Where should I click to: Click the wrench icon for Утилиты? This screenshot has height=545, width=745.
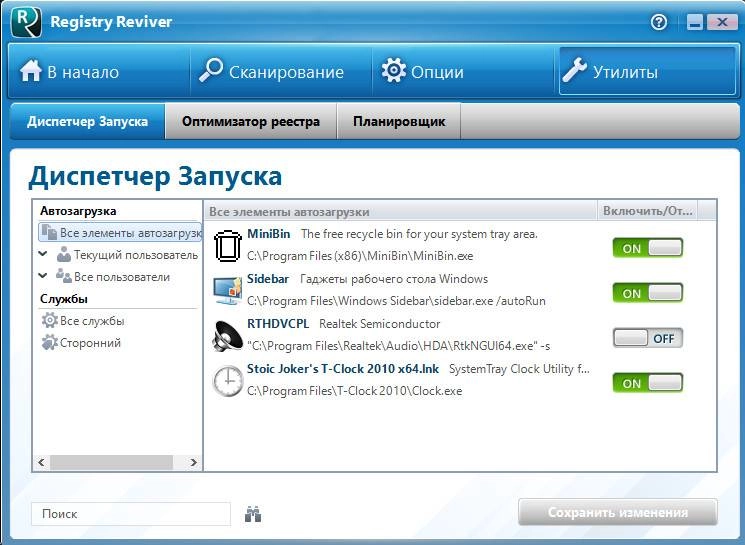[574, 71]
